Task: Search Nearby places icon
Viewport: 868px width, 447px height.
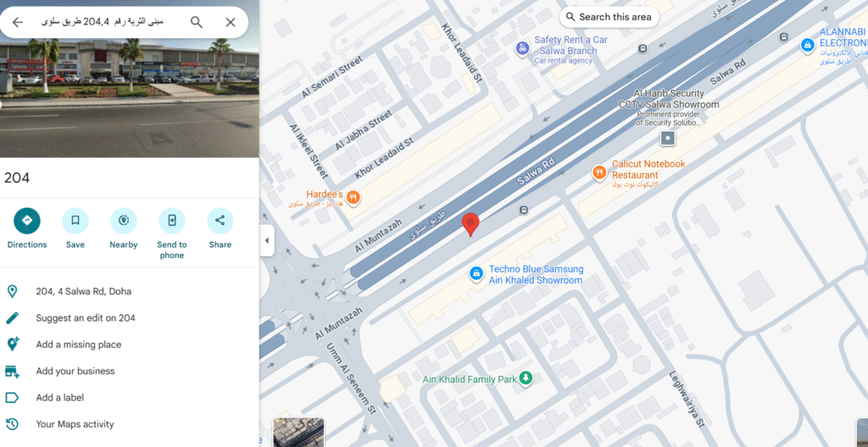Action: click(x=124, y=221)
